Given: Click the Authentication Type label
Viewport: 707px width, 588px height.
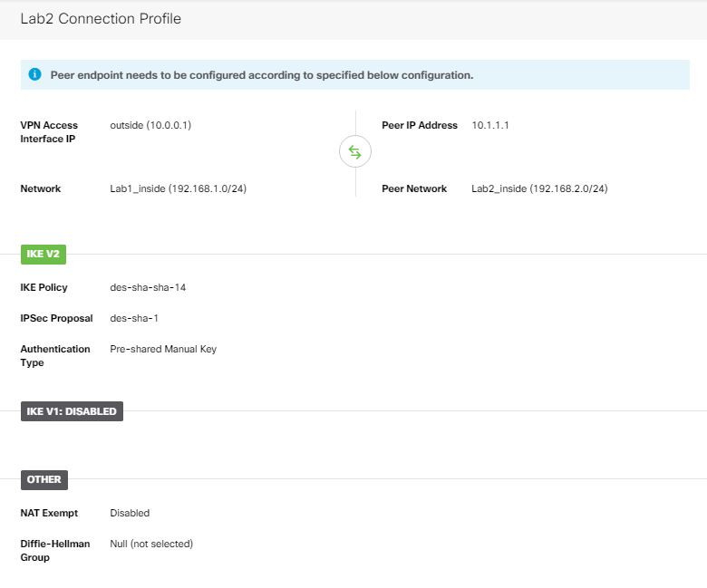Looking at the screenshot, I should (x=55, y=356).
